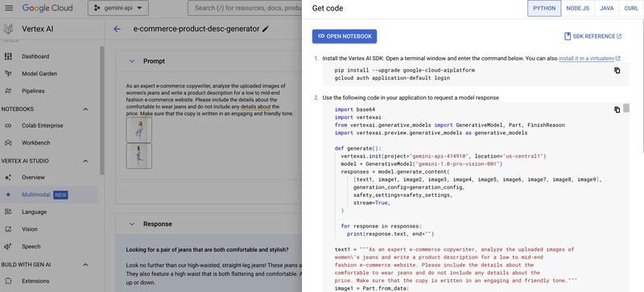Switch to the Python code tab

coord(544,8)
